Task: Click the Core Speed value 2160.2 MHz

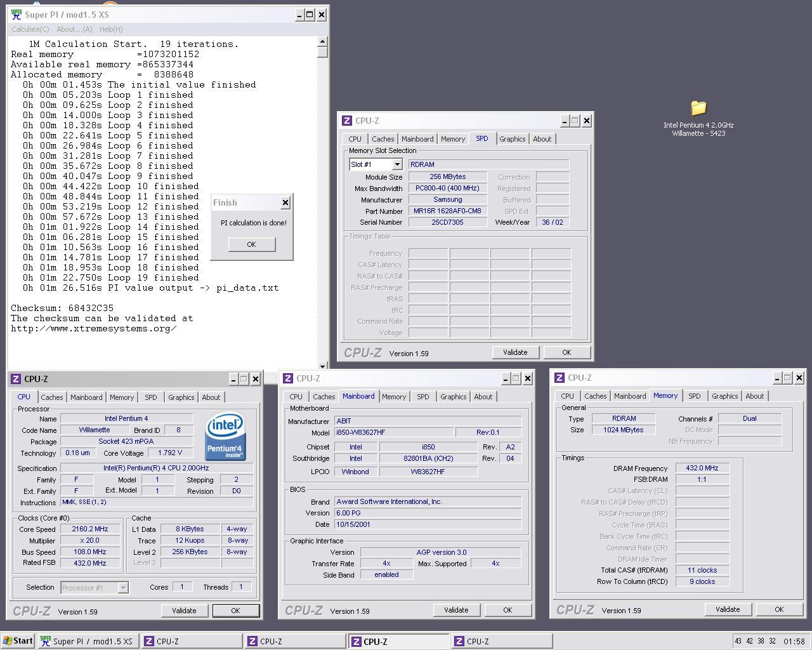Action: (x=90, y=529)
